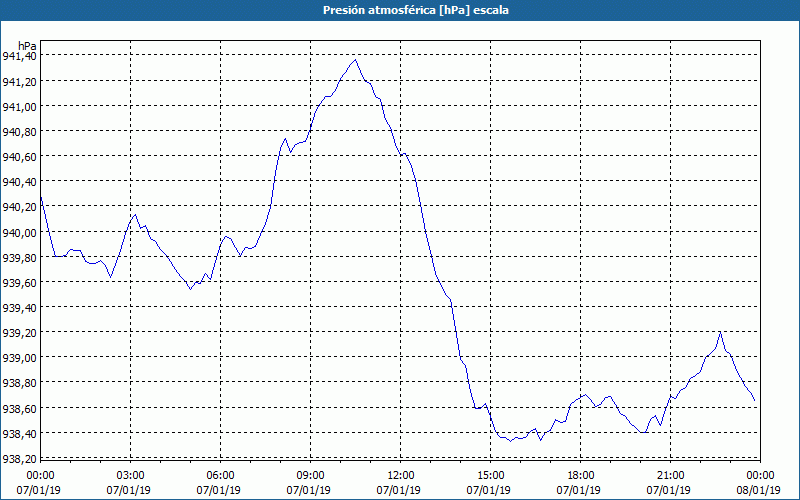Click the chart title 'Presión atmosférica [hPa] escala'
The height and width of the screenshot is (500, 800).
pos(415,10)
